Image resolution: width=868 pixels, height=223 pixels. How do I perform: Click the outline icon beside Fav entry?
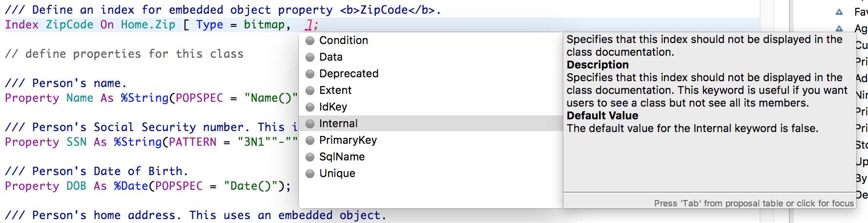click(839, 12)
